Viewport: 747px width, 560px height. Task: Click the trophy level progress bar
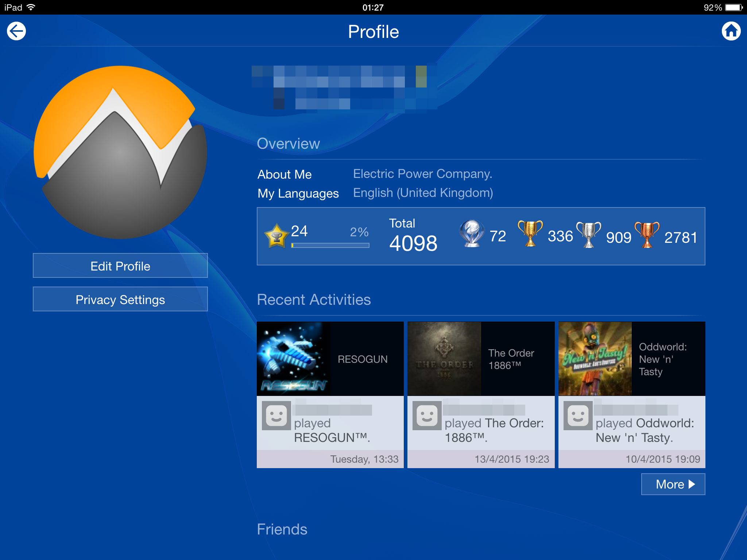pos(330,245)
